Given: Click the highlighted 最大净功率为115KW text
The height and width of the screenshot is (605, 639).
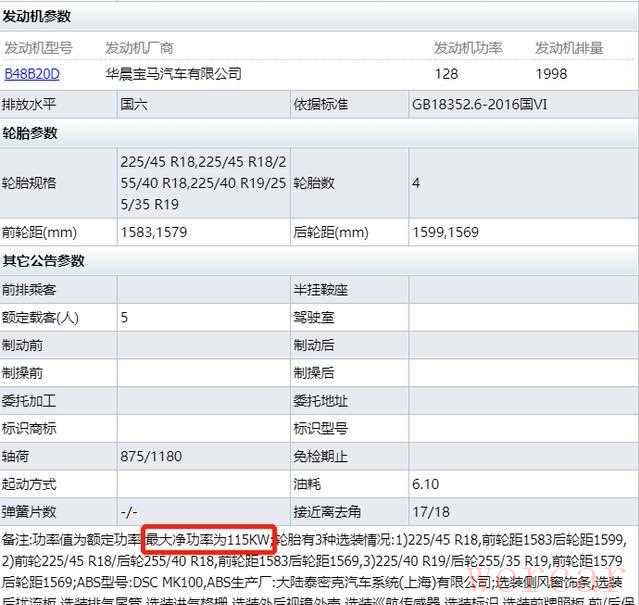Looking at the screenshot, I should (x=208, y=540).
